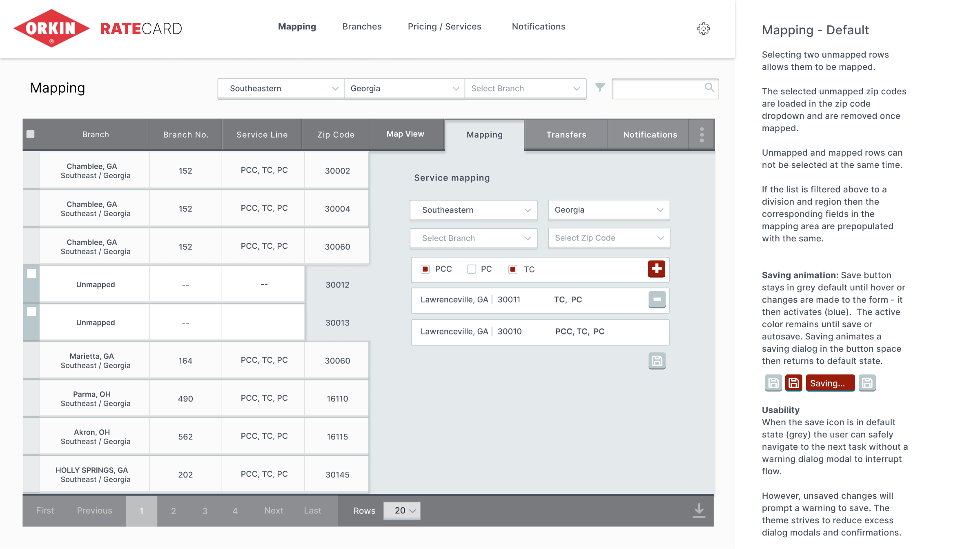Open the three-dot table options menu
980x549 pixels.
pyautogui.click(x=702, y=135)
